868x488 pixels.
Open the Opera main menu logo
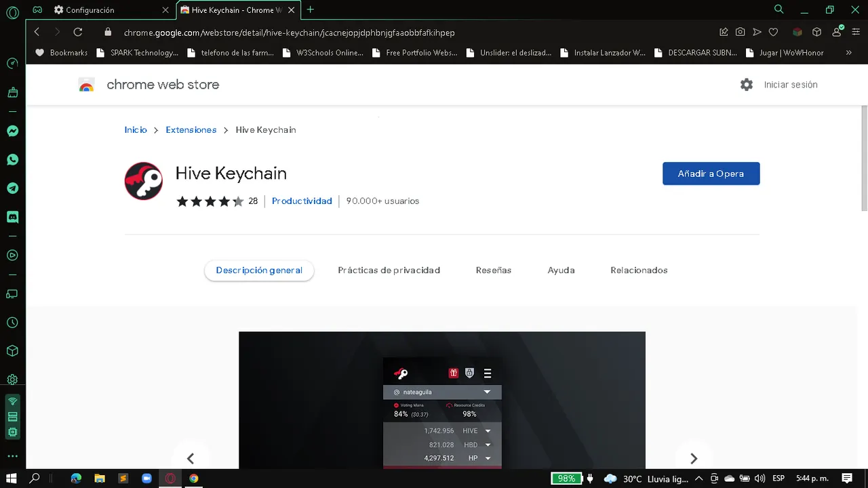pyautogui.click(x=12, y=12)
